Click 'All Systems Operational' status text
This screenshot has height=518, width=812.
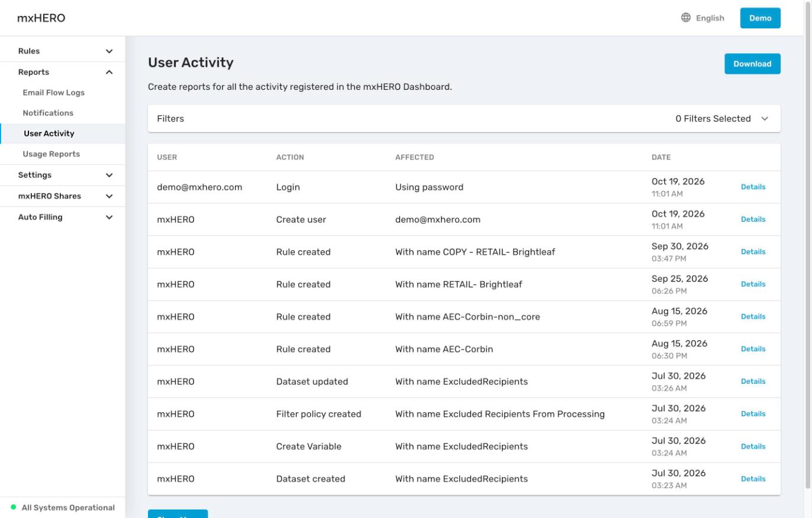coord(68,507)
